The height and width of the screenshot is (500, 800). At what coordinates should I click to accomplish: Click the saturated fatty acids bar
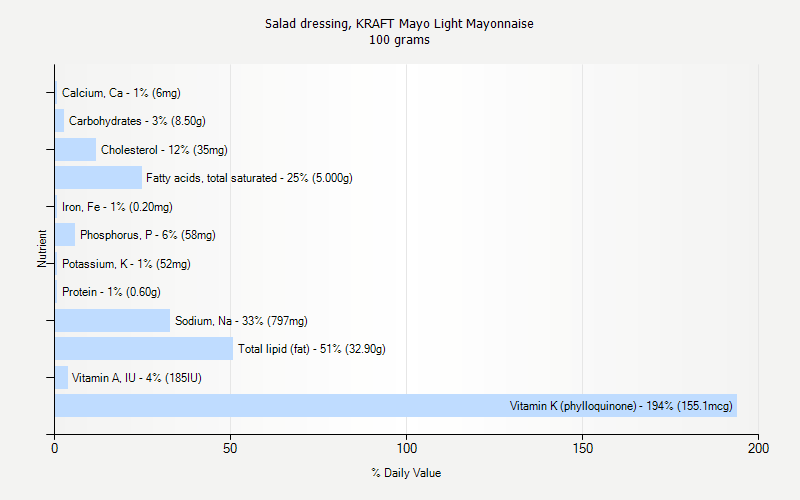tap(98, 178)
